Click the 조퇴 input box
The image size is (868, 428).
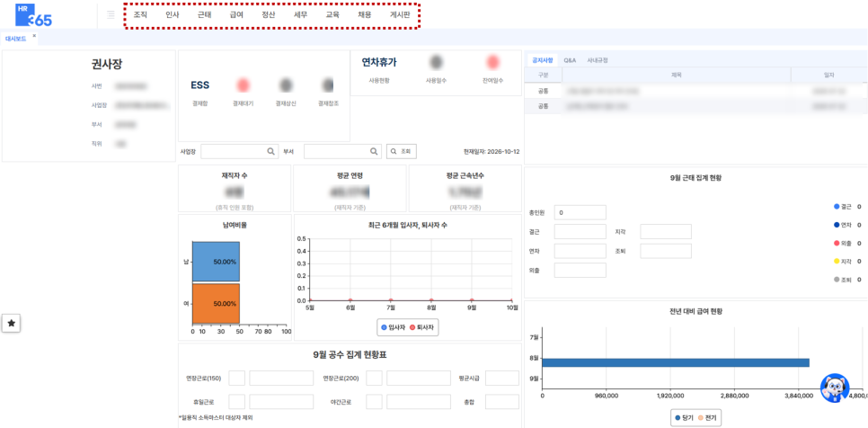click(x=666, y=251)
